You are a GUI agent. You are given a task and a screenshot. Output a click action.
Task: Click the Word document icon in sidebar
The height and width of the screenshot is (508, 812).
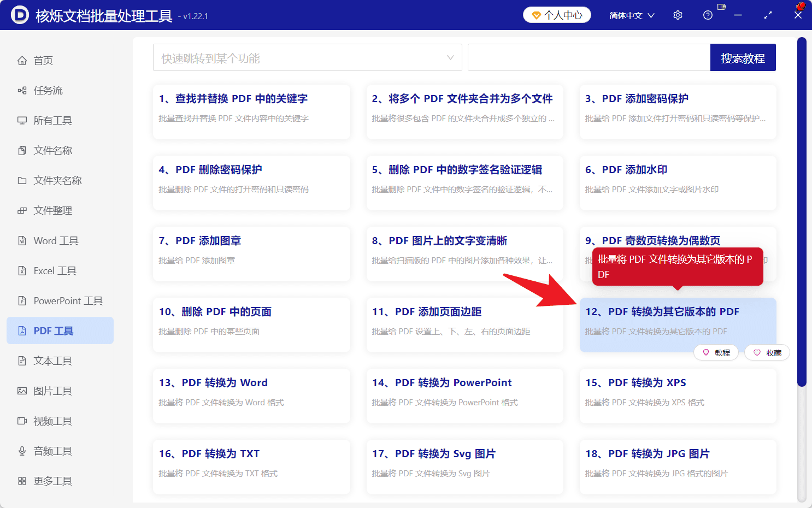pos(22,241)
